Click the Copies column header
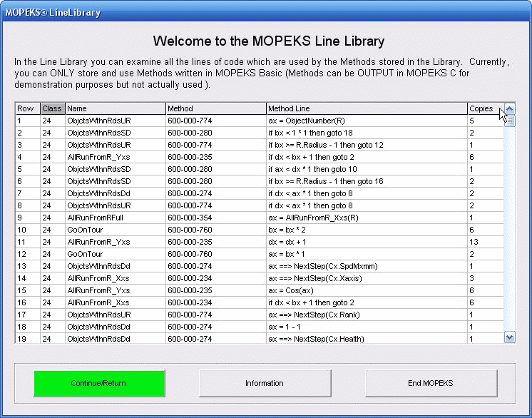 click(486, 108)
